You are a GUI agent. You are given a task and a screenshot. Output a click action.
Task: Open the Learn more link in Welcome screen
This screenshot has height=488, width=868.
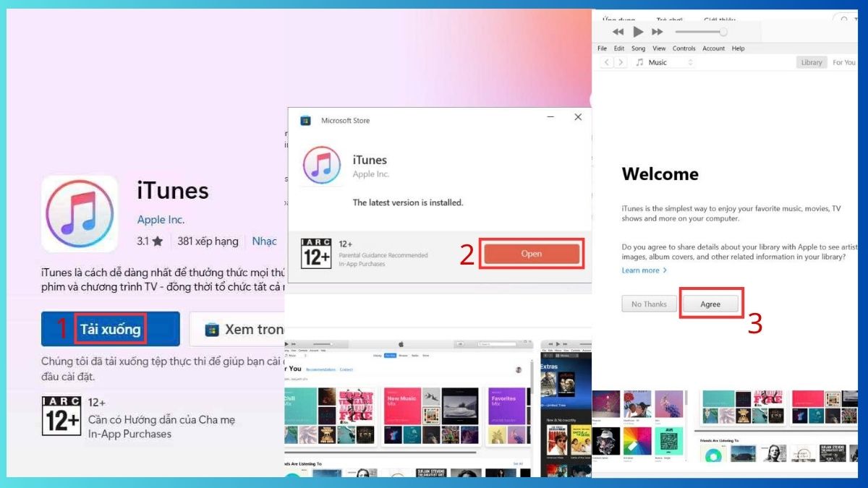pyautogui.click(x=644, y=270)
